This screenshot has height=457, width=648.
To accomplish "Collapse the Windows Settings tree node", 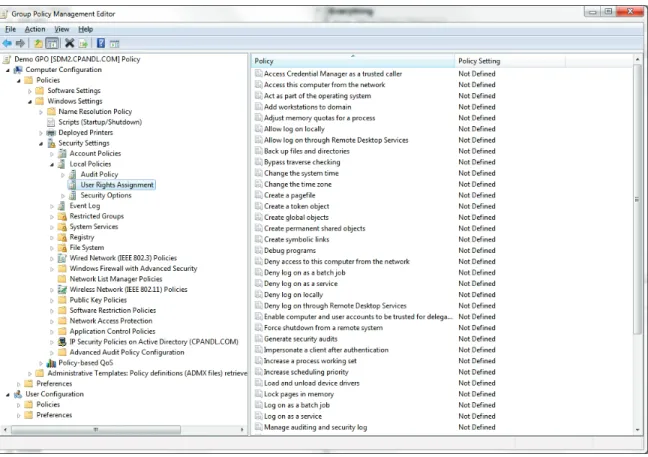I will [30, 102].
